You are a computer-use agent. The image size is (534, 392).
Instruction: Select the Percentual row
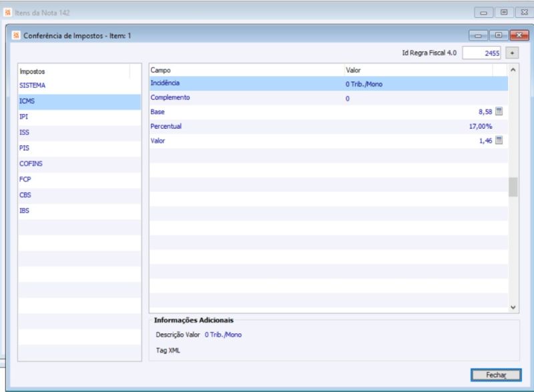[x=328, y=127]
